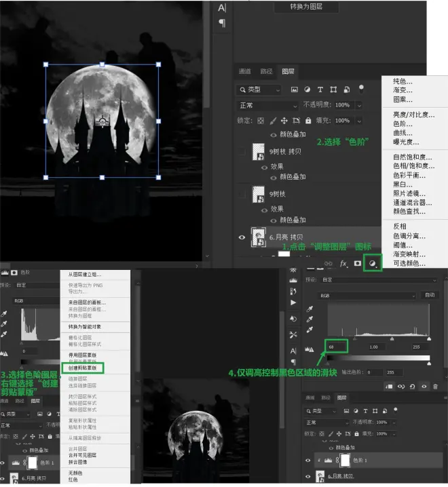Toggle 颜色叠加 eye under 9树枝 拷贝
The width and height of the screenshot is (448, 487).
pyautogui.click(x=274, y=178)
